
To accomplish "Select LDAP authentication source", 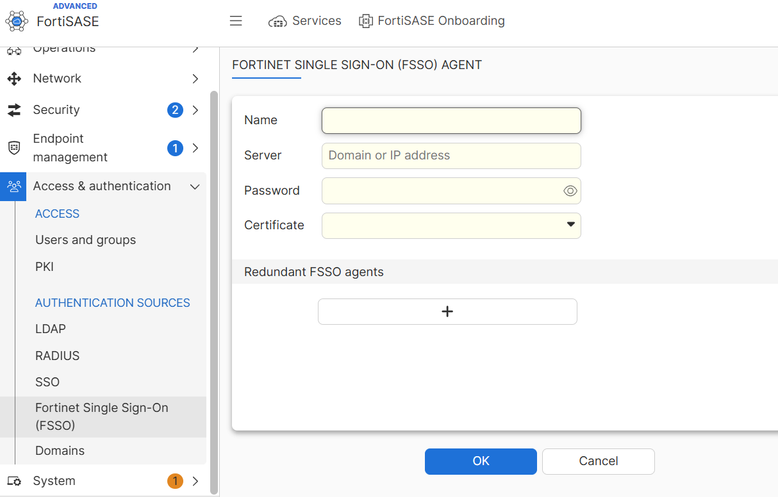I will [x=50, y=329].
